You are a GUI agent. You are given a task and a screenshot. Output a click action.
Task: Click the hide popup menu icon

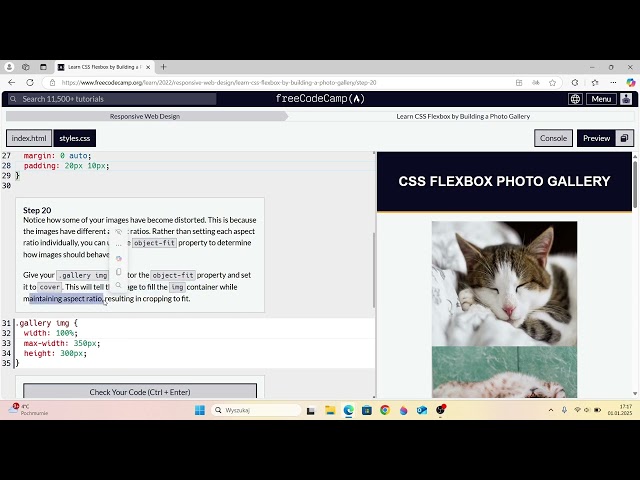118,231
